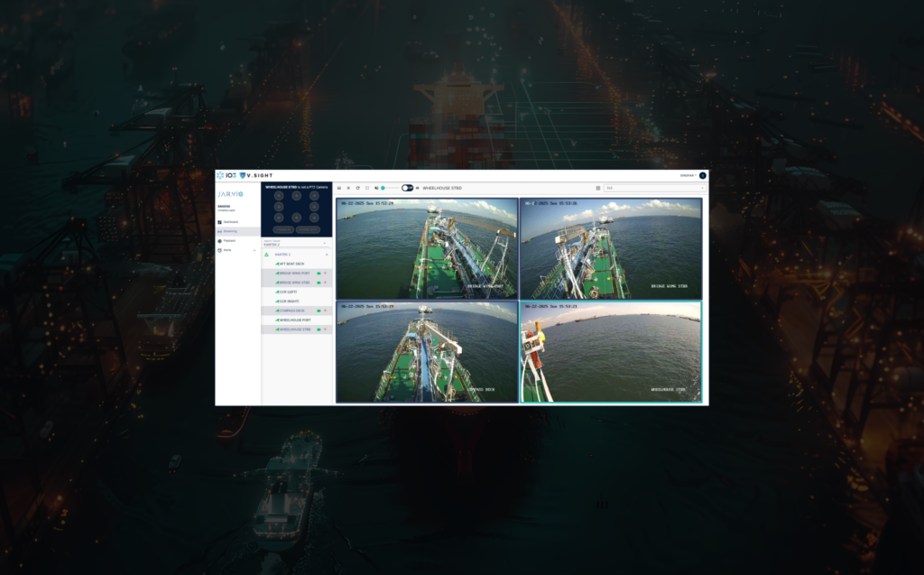Click the red X beside WHEELHOUSE STBD
The height and width of the screenshot is (575, 924).
click(326, 329)
